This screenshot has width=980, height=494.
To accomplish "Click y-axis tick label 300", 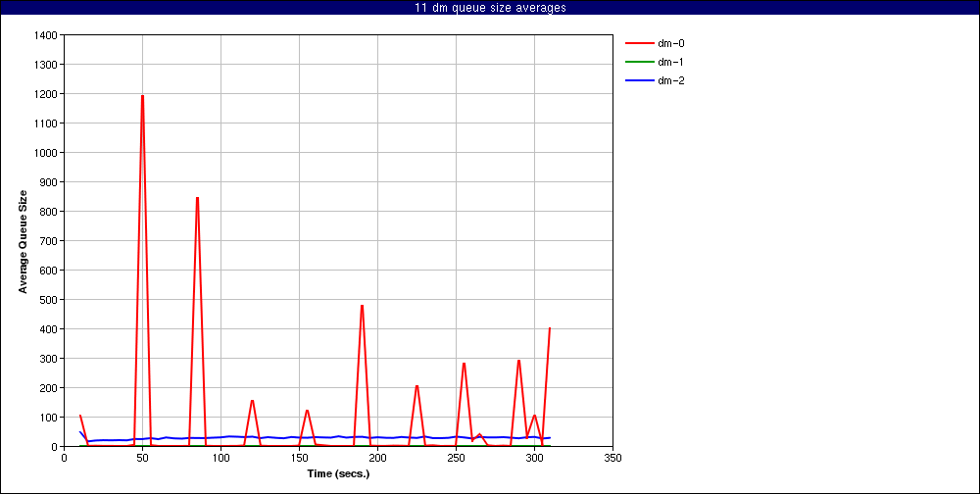I will point(49,359).
